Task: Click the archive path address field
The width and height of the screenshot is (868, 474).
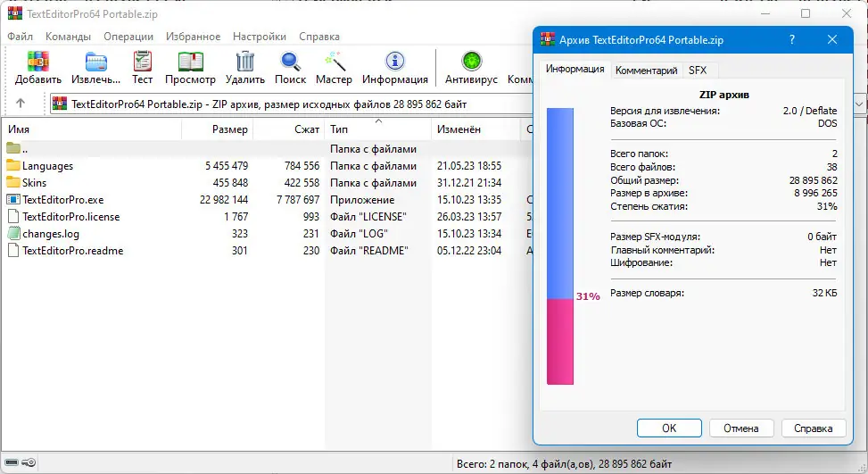Action: 291,104
